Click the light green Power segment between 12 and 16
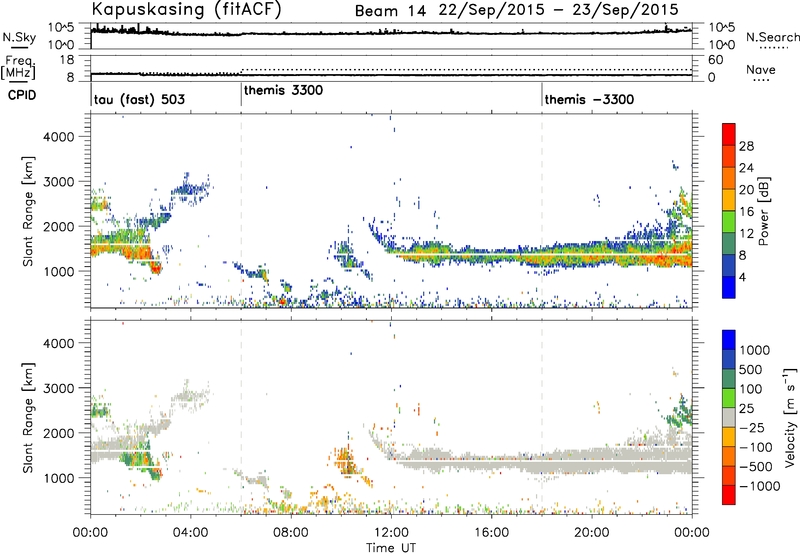 pos(729,221)
